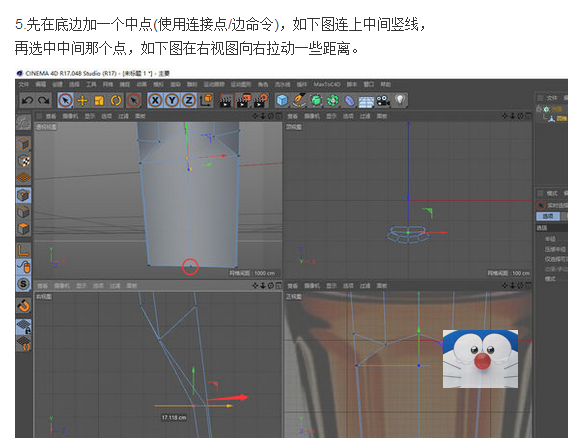This screenshot has width=568, height=438.
Task: Toggle Enable Axis L-shaped icon
Action: 24,250
